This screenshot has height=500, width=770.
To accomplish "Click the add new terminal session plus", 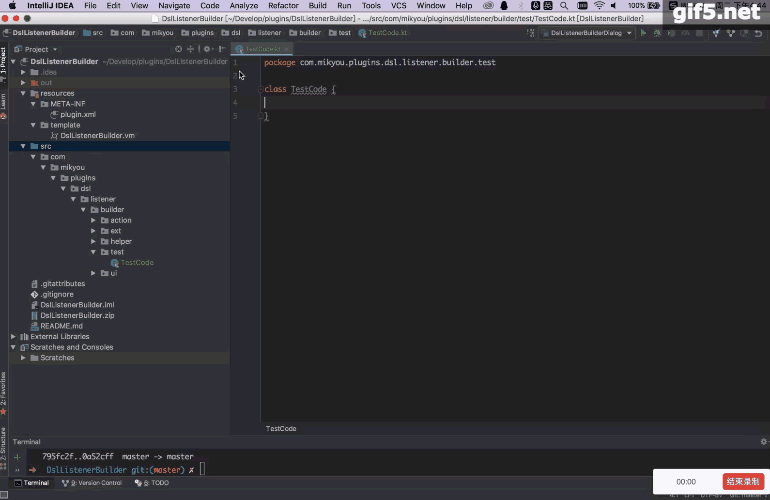I will 17,456.
